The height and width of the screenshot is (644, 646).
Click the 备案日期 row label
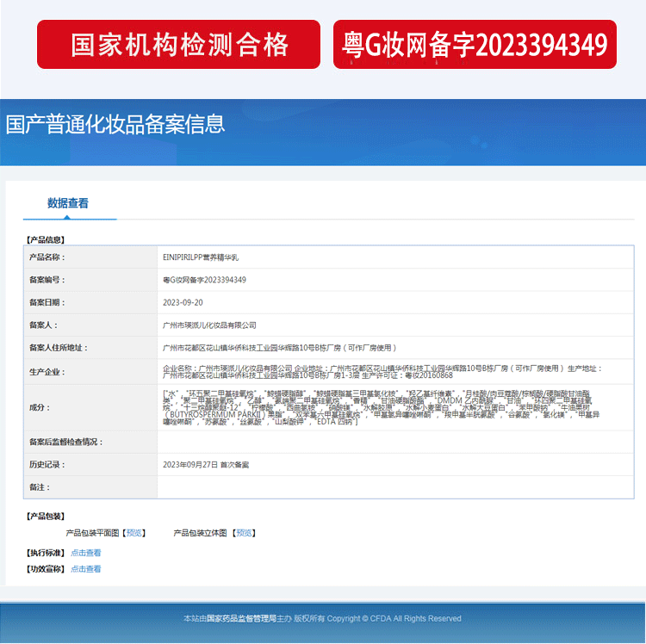click(x=47, y=303)
